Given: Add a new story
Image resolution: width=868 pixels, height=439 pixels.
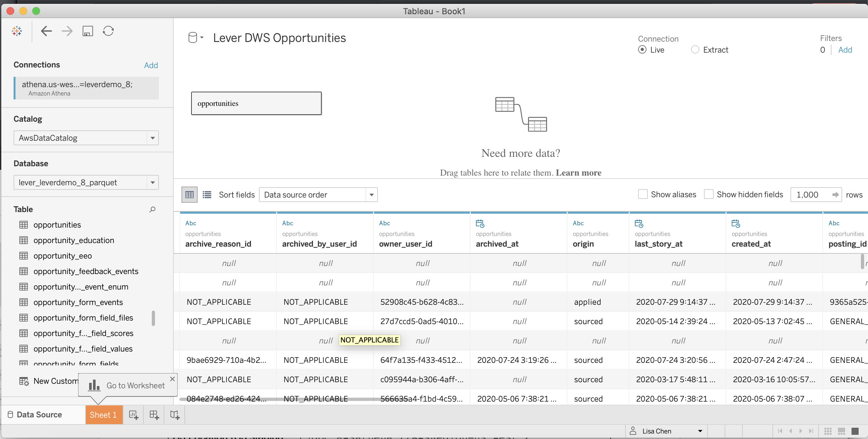Looking at the screenshot, I should coord(175,415).
